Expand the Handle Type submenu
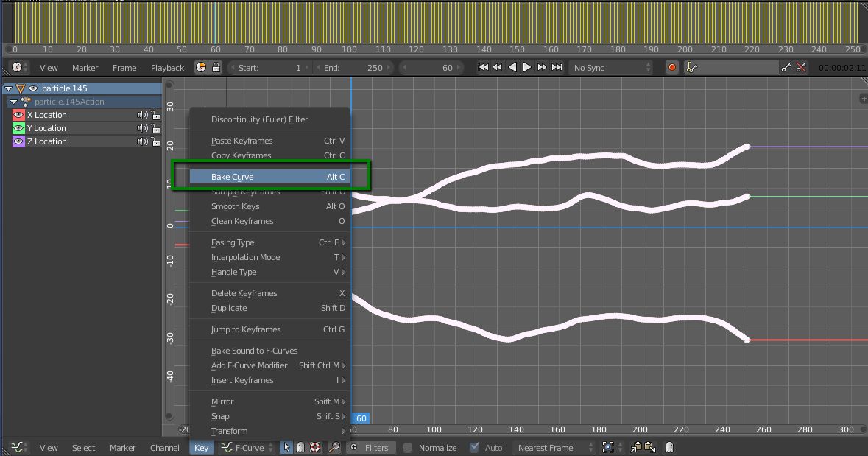 [269, 272]
